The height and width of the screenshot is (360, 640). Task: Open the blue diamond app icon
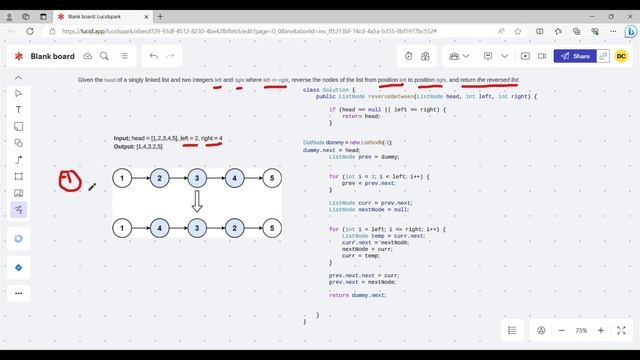[x=18, y=268]
